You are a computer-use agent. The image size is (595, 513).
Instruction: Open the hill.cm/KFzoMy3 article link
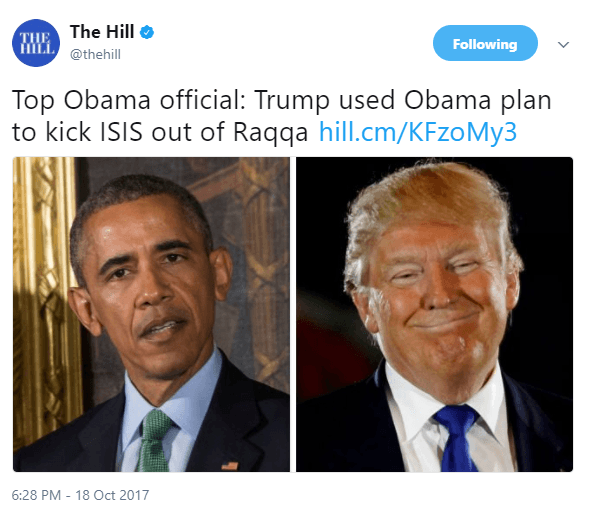(x=418, y=132)
